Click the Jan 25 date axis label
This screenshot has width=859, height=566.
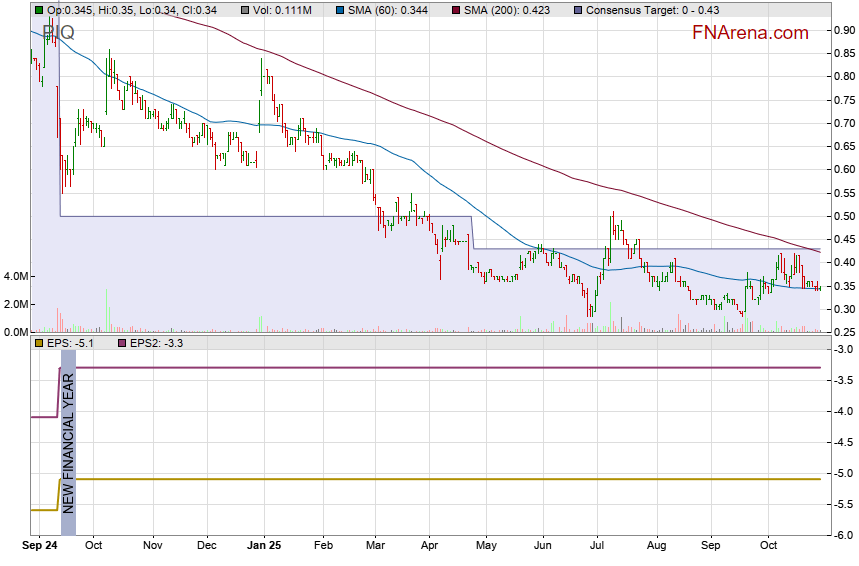click(x=264, y=546)
